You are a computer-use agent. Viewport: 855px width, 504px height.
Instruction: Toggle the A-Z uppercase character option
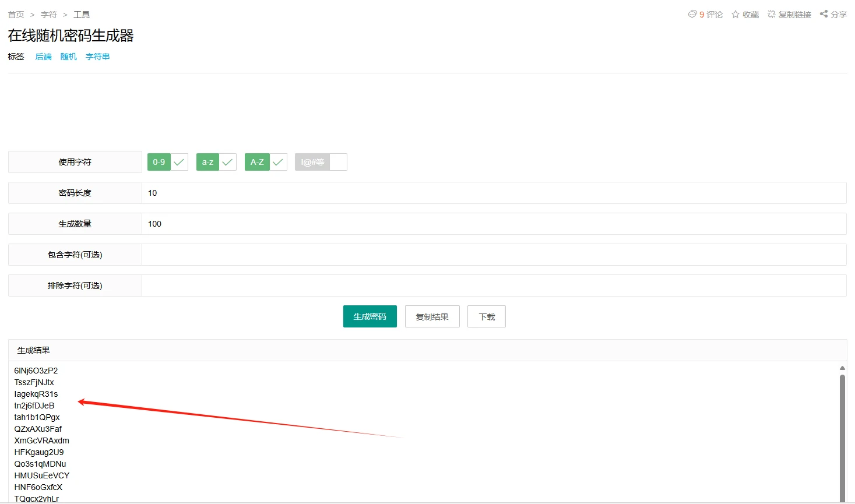(266, 162)
